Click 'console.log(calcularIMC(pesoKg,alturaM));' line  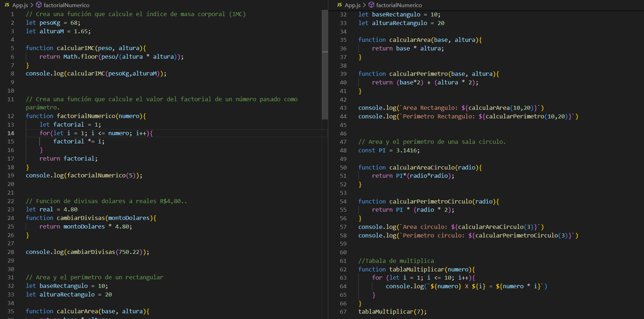pyautogui.click(x=96, y=74)
